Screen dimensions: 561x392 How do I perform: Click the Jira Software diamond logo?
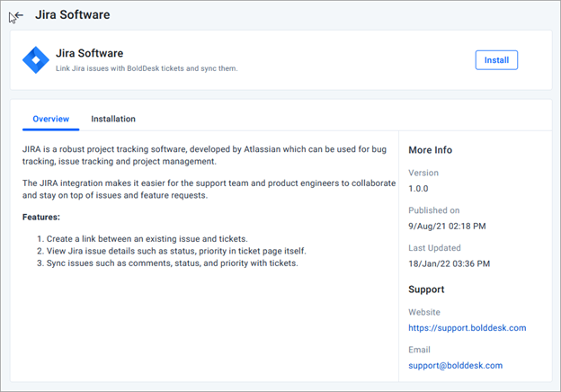click(36, 60)
